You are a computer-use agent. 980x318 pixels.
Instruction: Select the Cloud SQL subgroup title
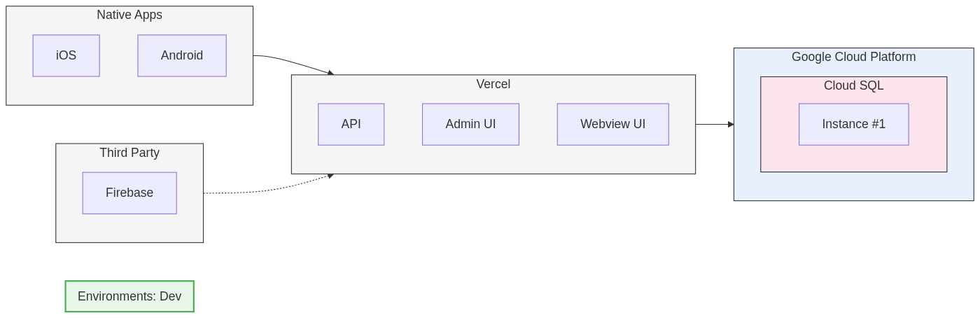pyautogui.click(x=853, y=85)
